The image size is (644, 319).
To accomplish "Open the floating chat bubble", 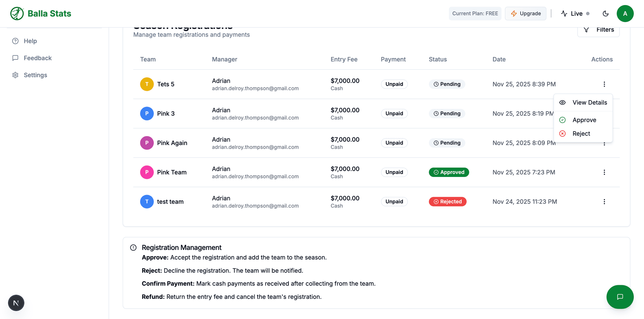I will (x=620, y=297).
